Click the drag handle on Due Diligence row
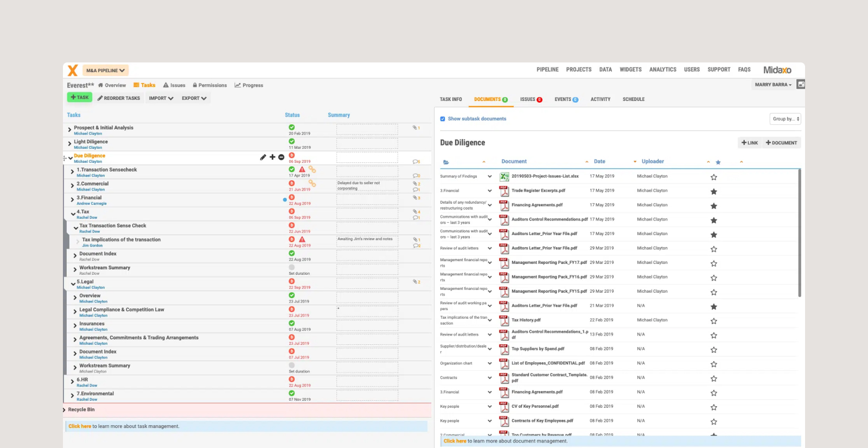 (65, 158)
